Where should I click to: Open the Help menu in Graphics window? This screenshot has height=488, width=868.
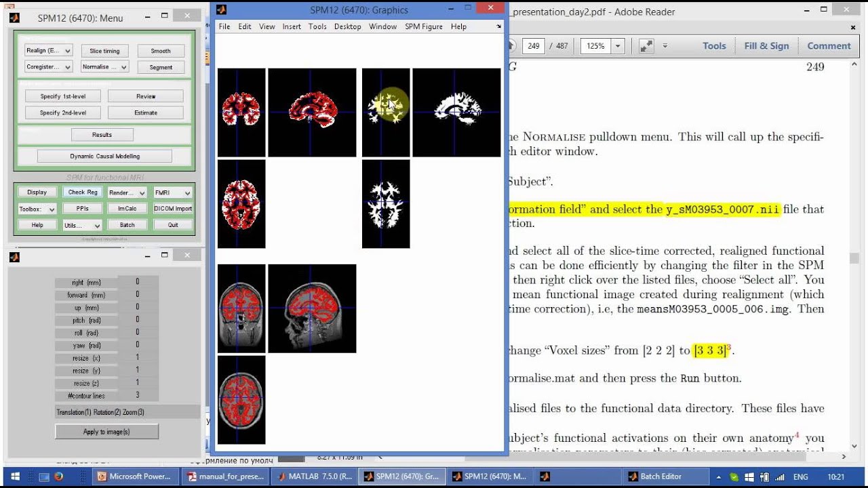click(458, 26)
